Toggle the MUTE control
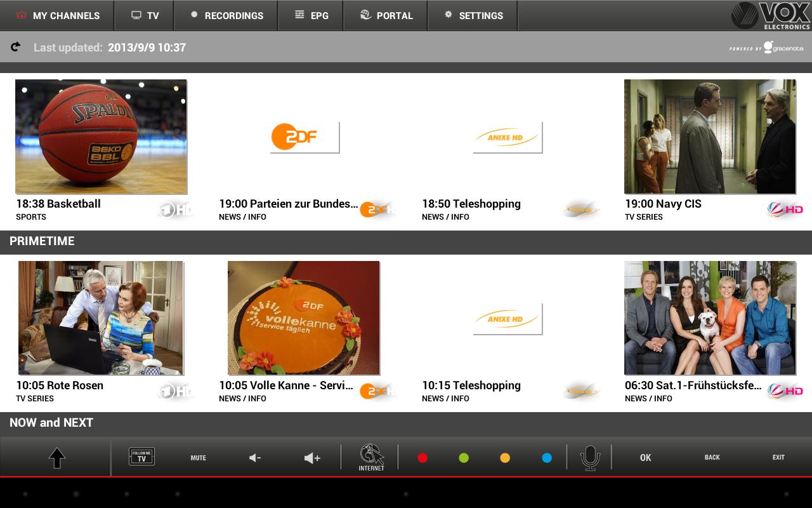Screen dimensions: 812x508 (199, 458)
